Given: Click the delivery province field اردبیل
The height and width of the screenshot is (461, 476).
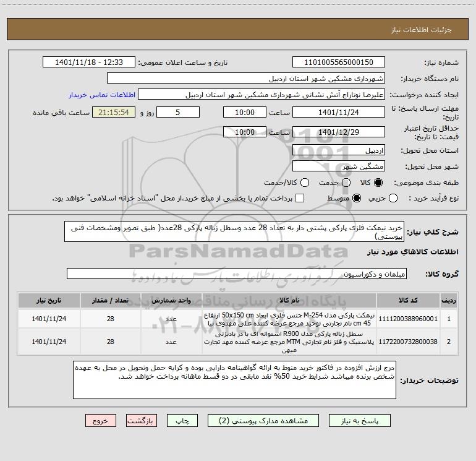Looking at the screenshot, I should click(x=339, y=150).
